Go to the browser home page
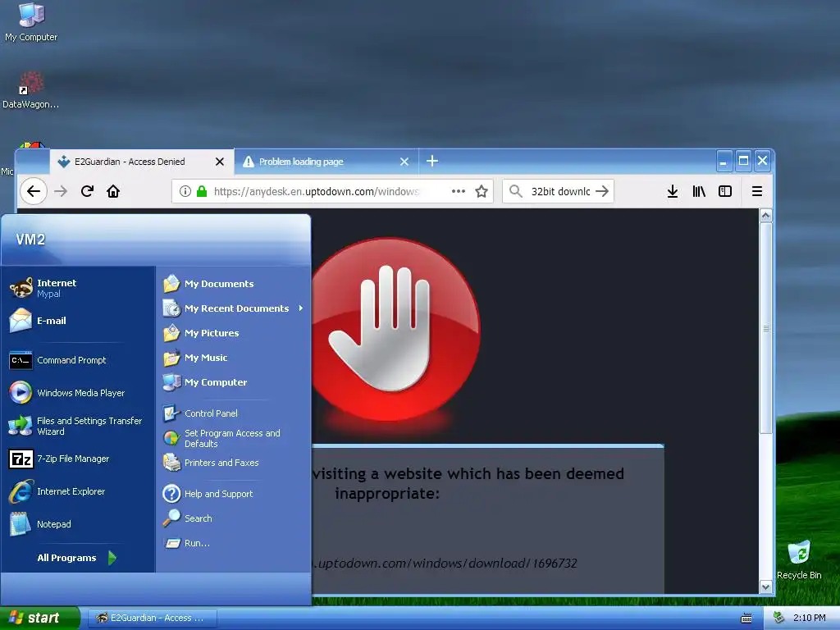 (x=113, y=191)
